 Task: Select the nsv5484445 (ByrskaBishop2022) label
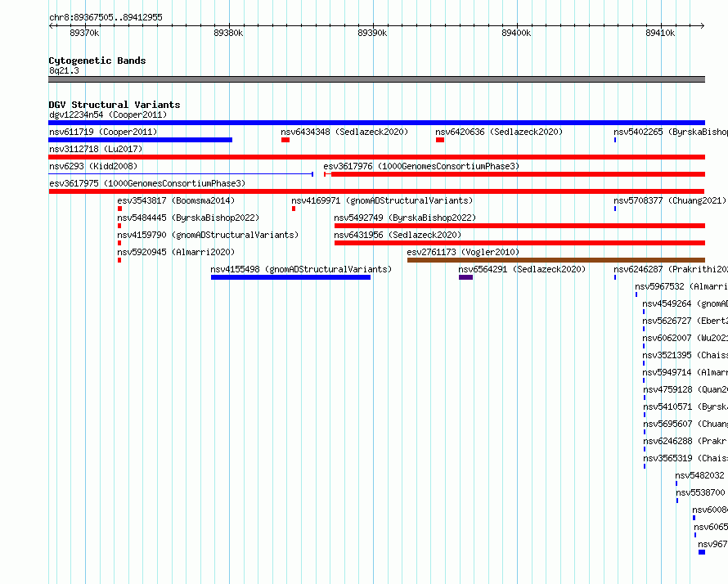point(188,218)
